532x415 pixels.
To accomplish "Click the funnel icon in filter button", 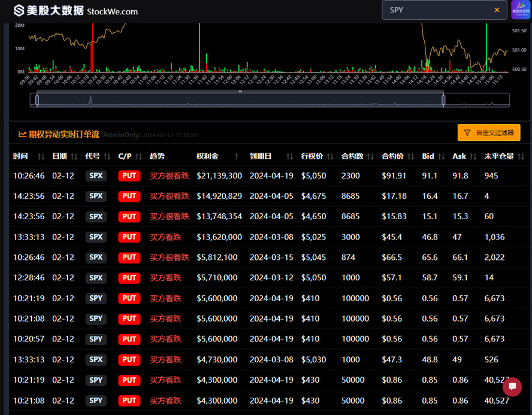I will click(x=467, y=132).
